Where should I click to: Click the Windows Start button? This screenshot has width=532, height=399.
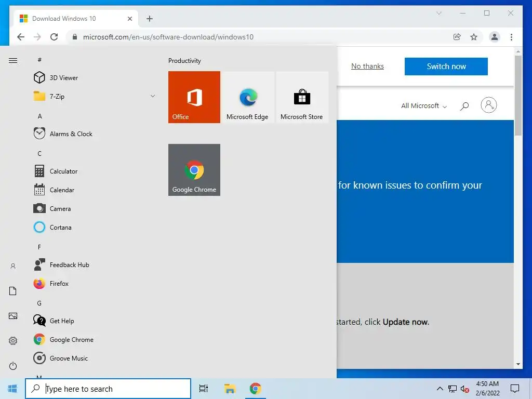tap(12, 389)
